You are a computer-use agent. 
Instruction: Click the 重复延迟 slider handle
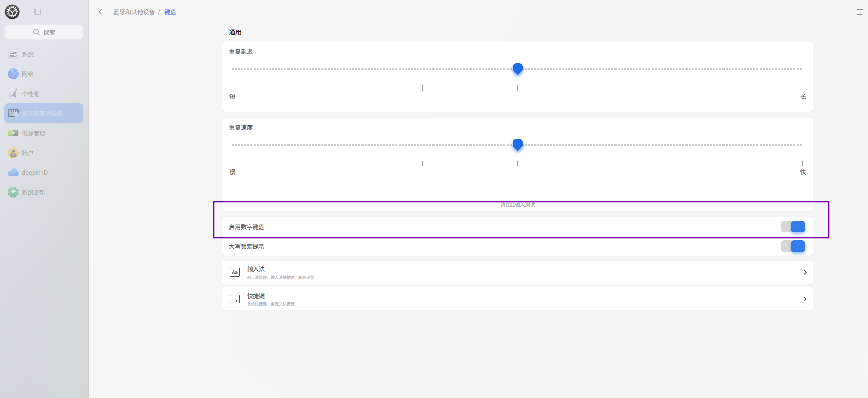pyautogui.click(x=518, y=69)
